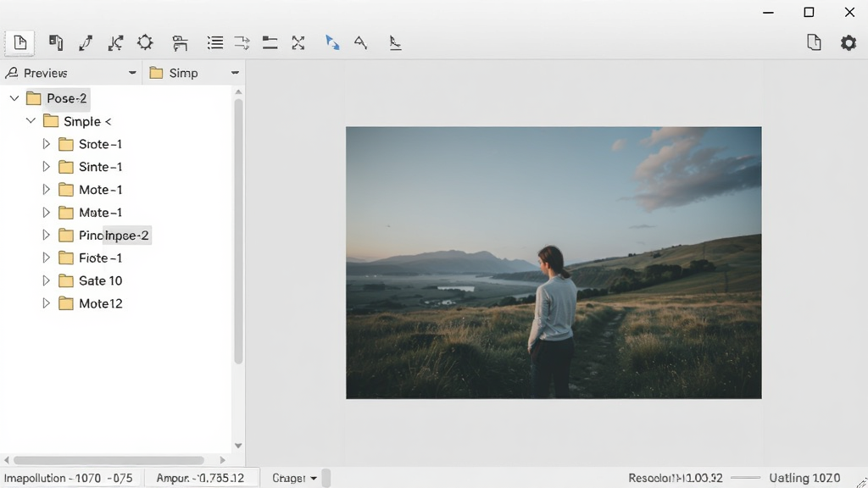
Task: Select the Mote12 tree item label
Action: pos(100,304)
